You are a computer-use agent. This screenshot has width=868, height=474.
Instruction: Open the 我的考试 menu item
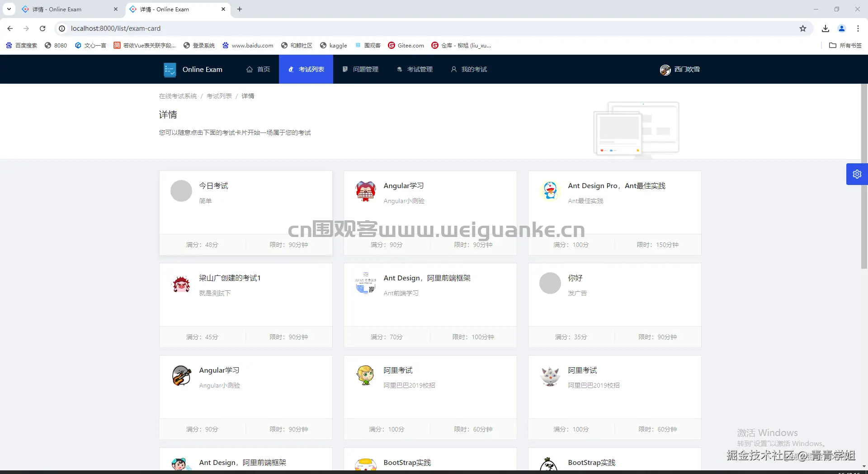point(469,69)
